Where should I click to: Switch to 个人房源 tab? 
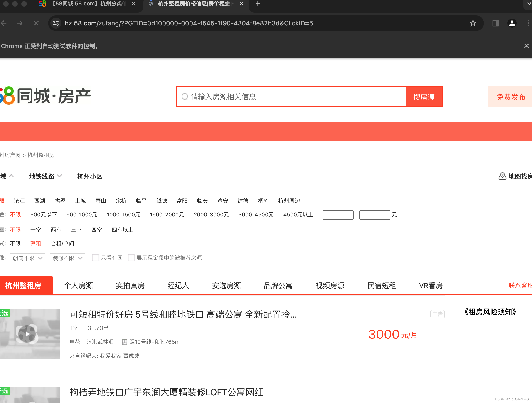[78, 286]
